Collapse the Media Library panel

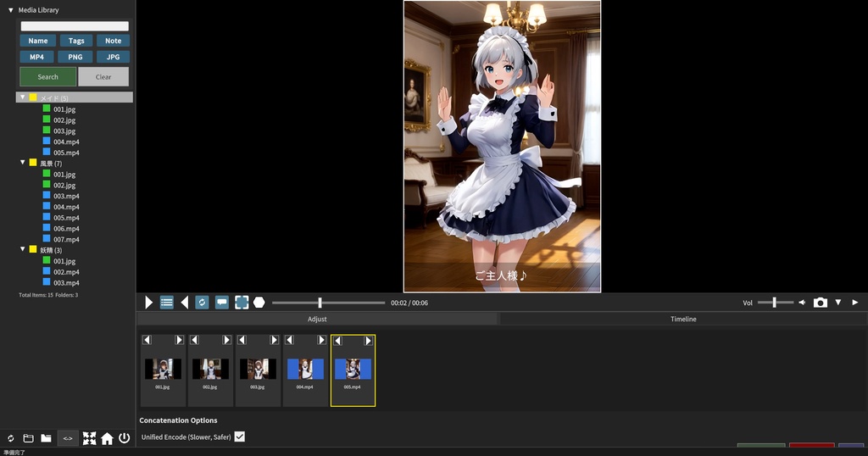[10, 10]
